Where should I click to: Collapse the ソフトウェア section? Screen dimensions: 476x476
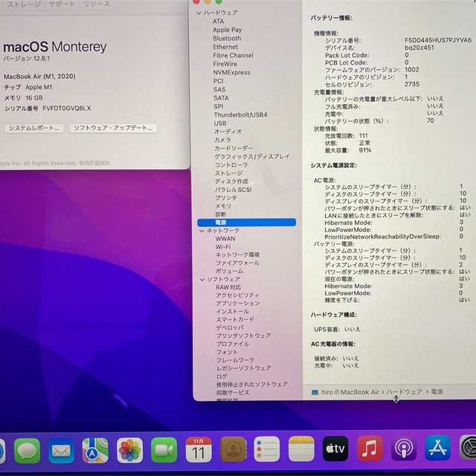tap(202, 280)
